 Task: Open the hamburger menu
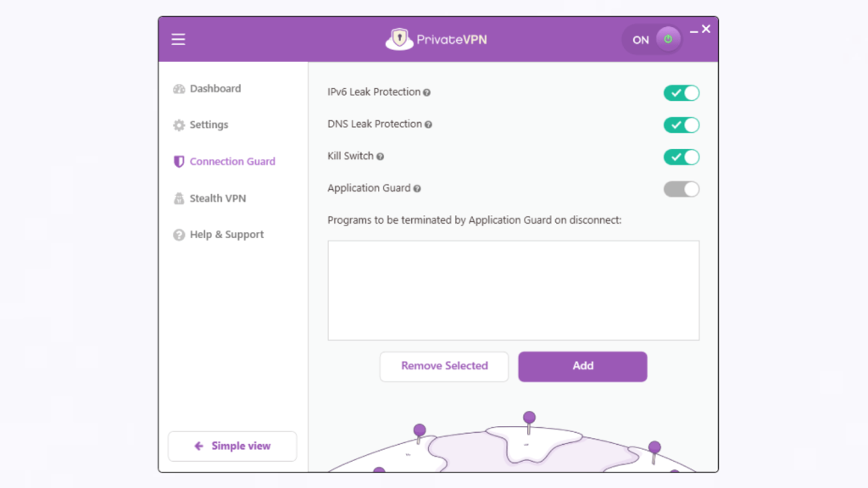(x=178, y=39)
